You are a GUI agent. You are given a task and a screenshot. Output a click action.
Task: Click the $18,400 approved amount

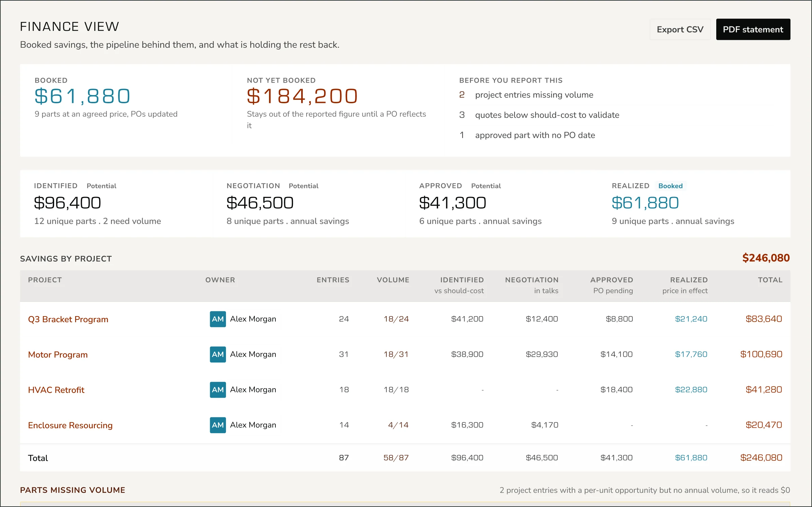(616, 390)
